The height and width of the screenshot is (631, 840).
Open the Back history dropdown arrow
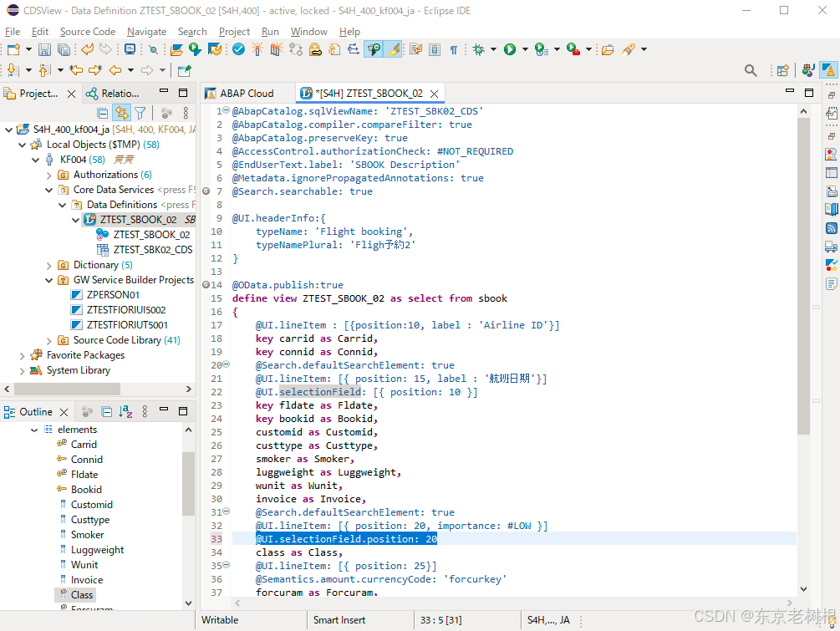(130, 70)
